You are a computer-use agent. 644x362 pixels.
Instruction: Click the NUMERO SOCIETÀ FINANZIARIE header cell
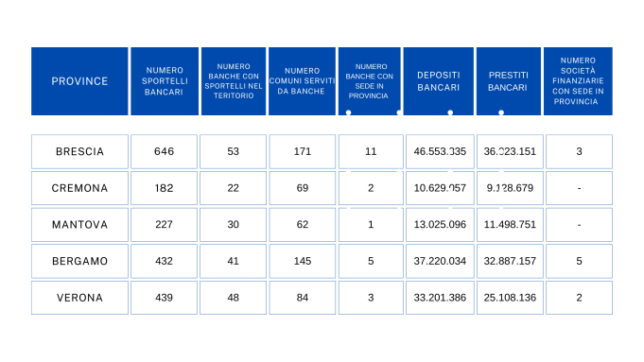point(578,81)
